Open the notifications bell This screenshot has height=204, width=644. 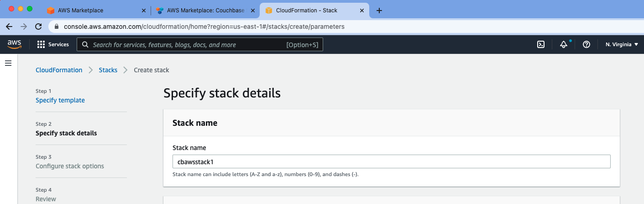(x=564, y=44)
